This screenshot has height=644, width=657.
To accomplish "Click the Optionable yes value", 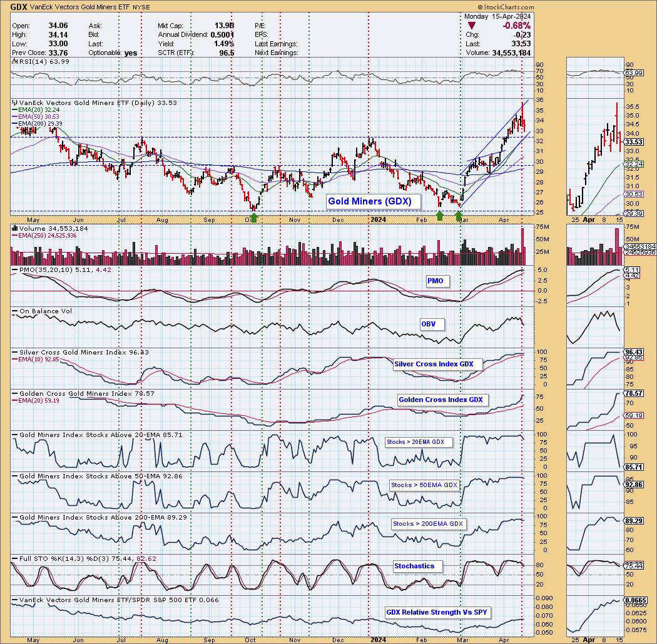I will point(131,53).
